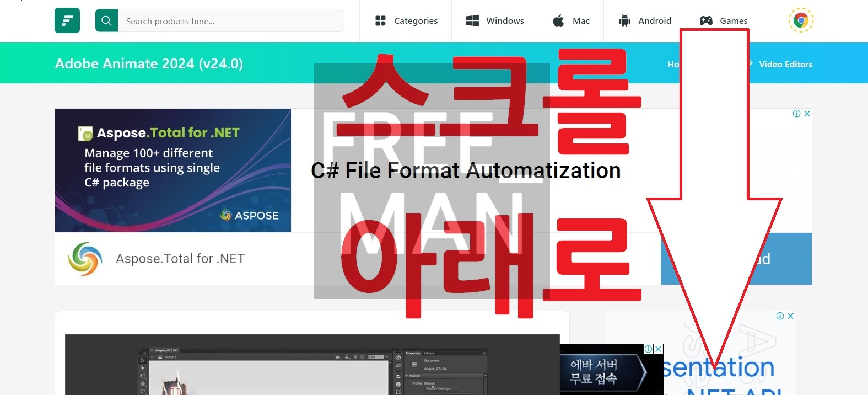Click the C# File Format Automatization ad text
The height and width of the screenshot is (395, 868).
(466, 170)
